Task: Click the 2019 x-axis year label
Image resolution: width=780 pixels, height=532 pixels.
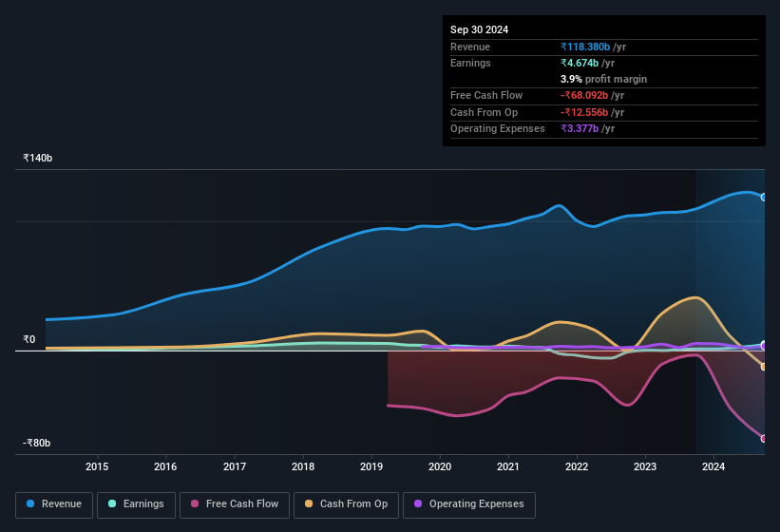Action: click(371, 466)
